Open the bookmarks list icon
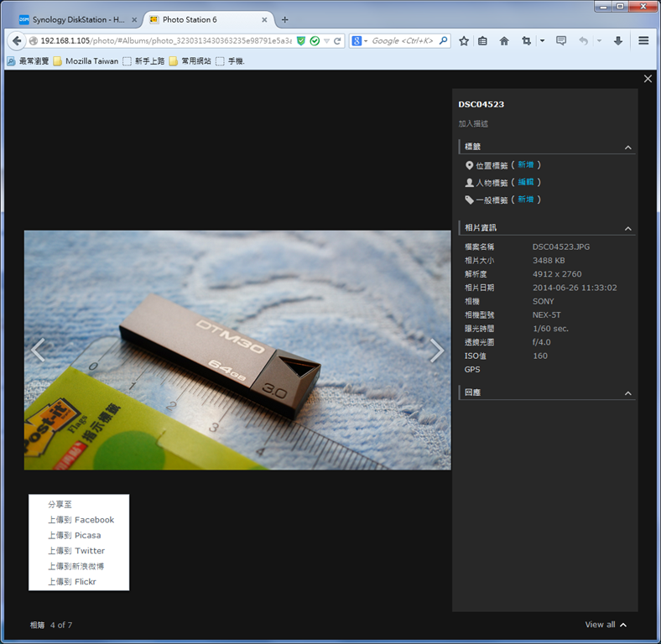Screen dimensions: 661x644 [x=482, y=41]
